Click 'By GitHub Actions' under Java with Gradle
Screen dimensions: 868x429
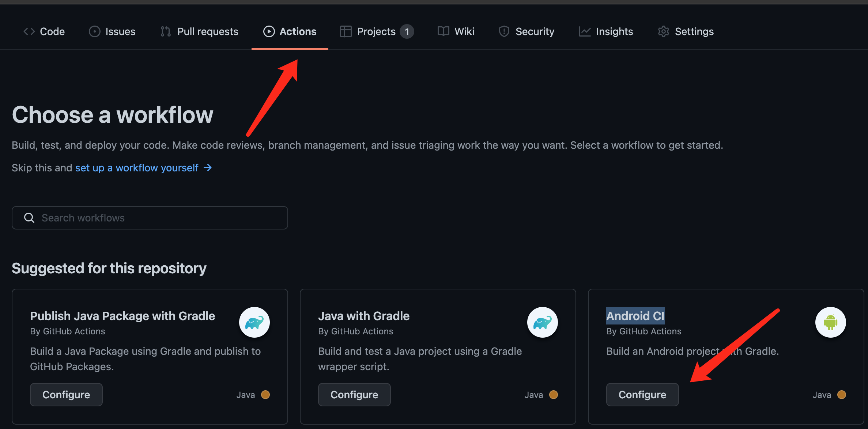(x=356, y=331)
